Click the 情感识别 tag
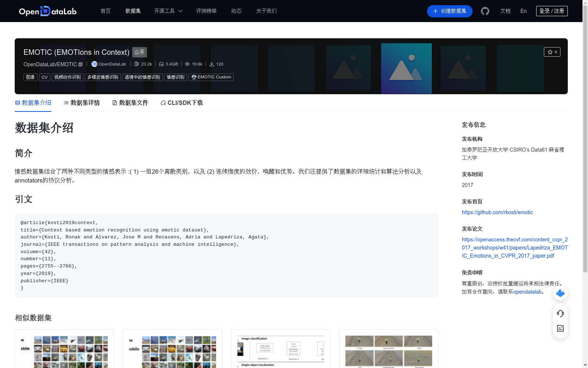The width and height of the screenshot is (588, 368). coord(176,77)
